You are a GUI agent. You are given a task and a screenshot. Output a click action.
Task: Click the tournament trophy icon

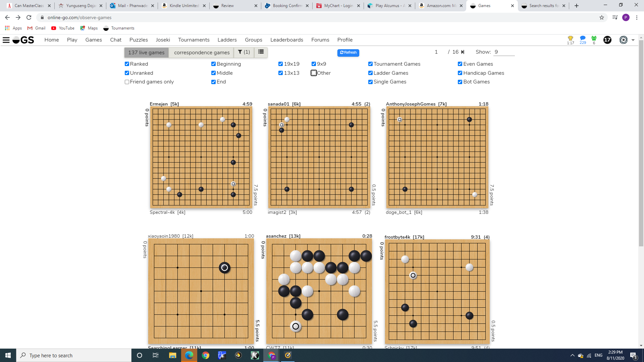click(x=570, y=39)
